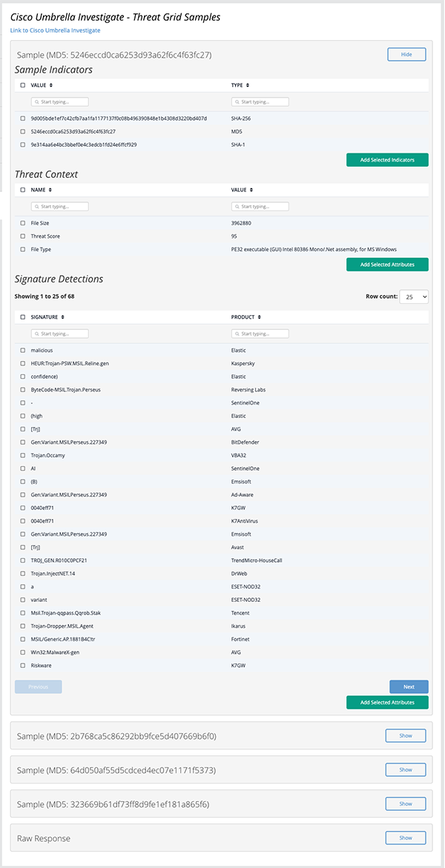Image resolution: width=445 pixels, height=868 pixels.
Task: Tick the File Type attribute checkbox
Action: pos(23,250)
